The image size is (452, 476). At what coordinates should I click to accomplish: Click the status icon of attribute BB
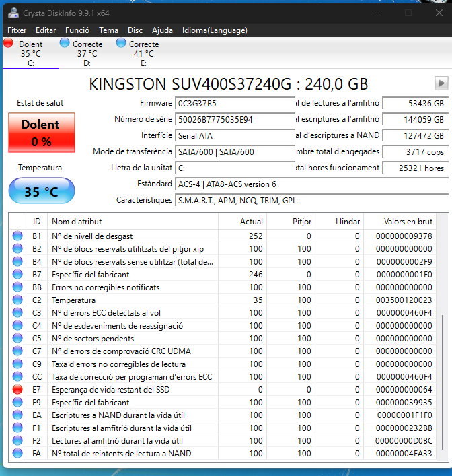click(17, 287)
